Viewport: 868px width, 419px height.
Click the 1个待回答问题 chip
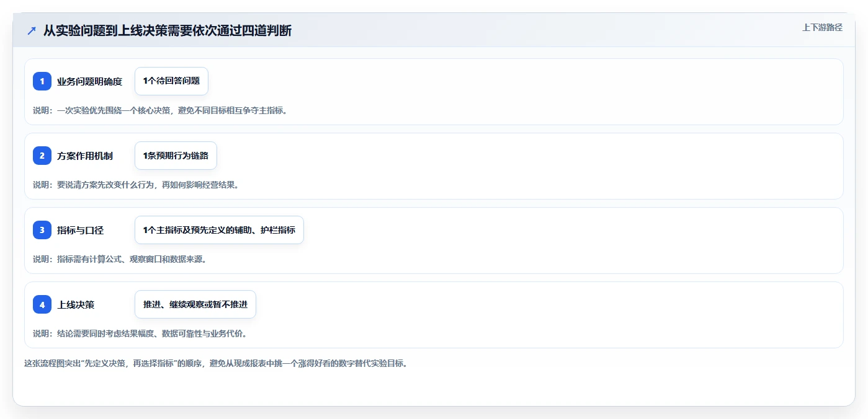coord(171,81)
